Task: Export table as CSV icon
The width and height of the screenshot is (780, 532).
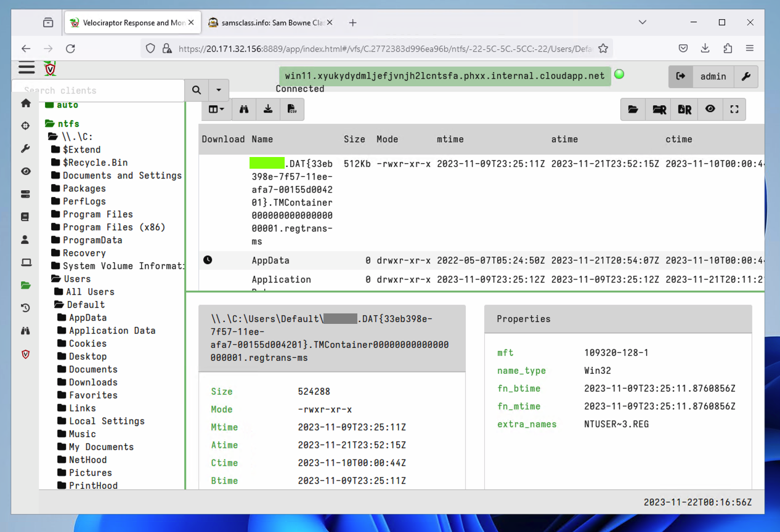Action: click(x=291, y=109)
